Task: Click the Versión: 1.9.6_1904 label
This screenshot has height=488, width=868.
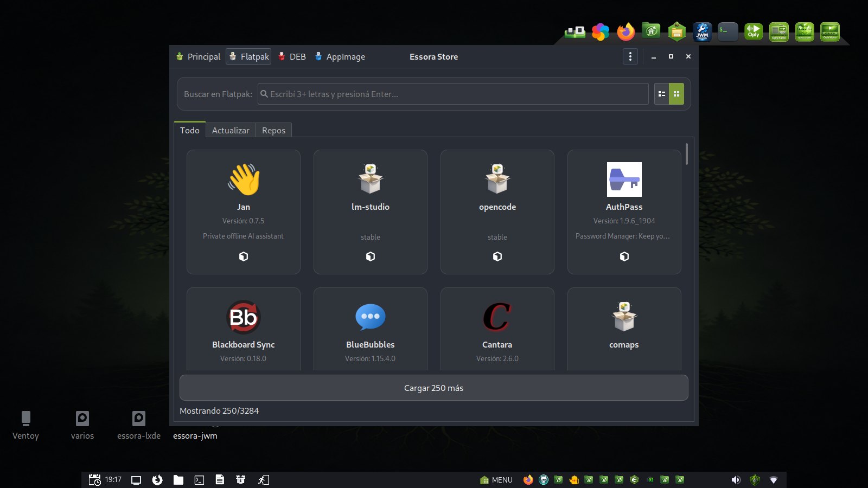Action: [x=624, y=221]
